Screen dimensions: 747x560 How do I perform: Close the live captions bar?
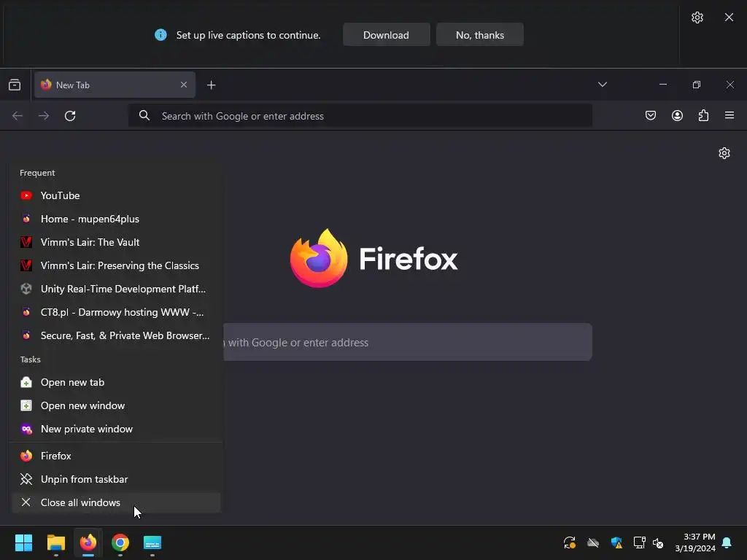[729, 17]
